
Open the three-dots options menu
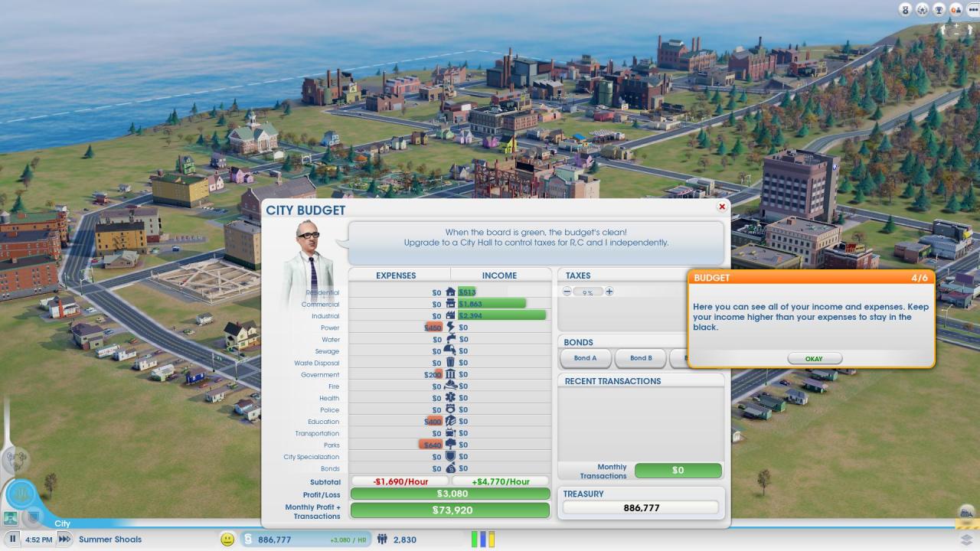[x=973, y=9]
